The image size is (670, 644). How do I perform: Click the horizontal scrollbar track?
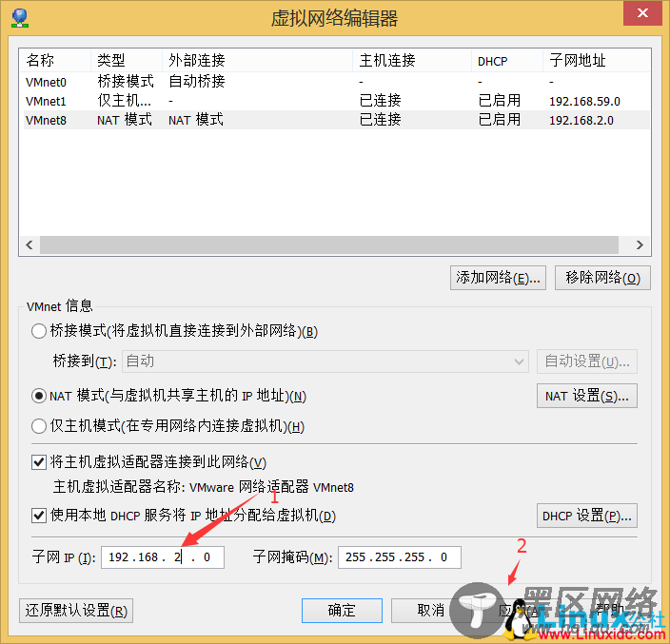[x=329, y=244]
